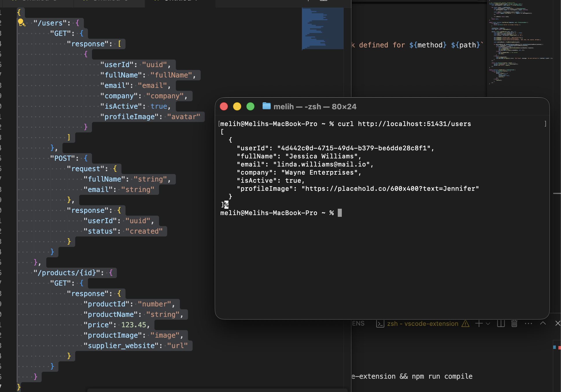This screenshot has height=392, width=561.
Task: Zoom Terminal window with green button
Action: point(250,106)
